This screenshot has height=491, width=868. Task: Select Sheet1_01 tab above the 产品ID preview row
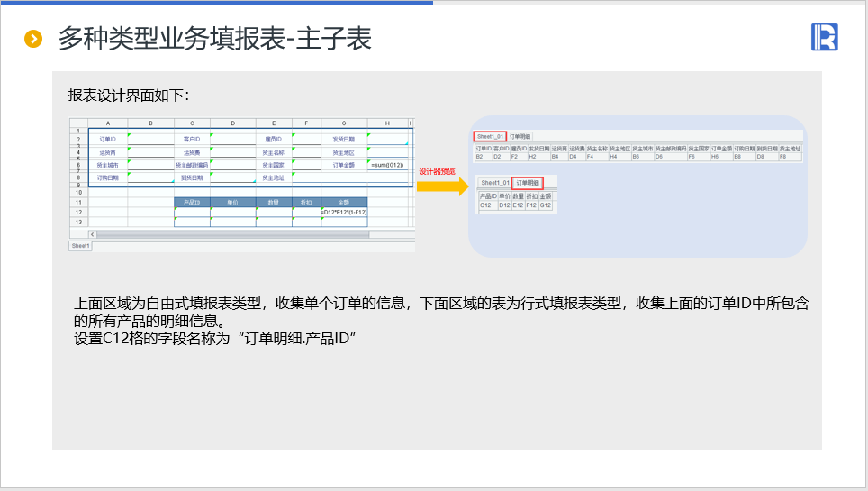pos(495,183)
